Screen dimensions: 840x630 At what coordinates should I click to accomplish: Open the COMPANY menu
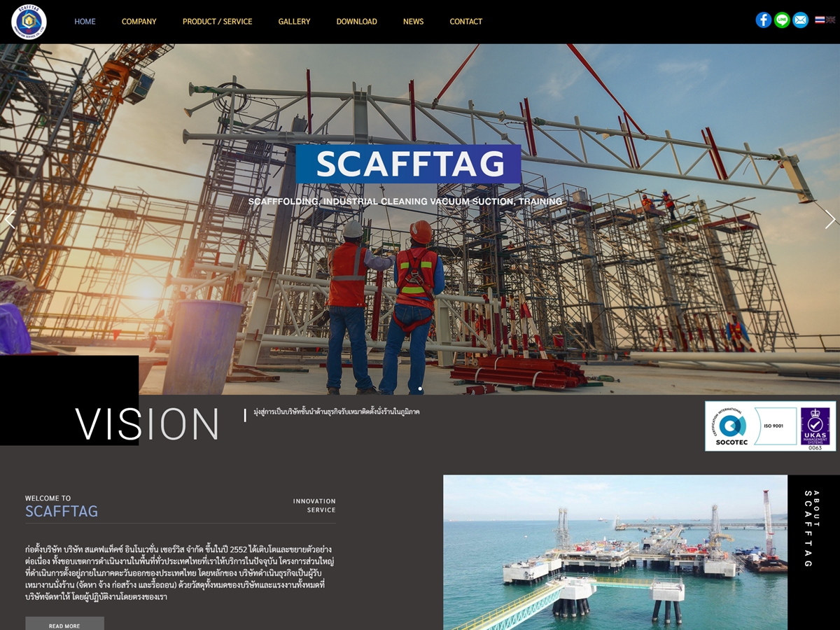tap(139, 22)
